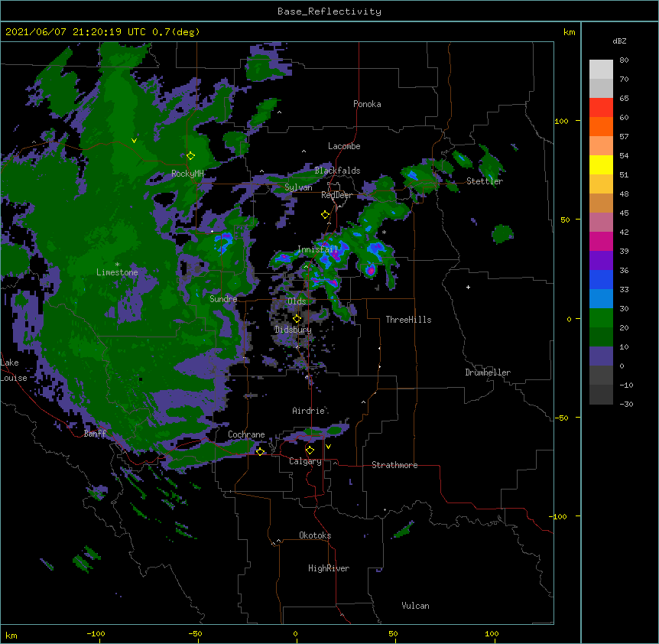Click the Banff label
659x644 pixels.
click(95, 434)
